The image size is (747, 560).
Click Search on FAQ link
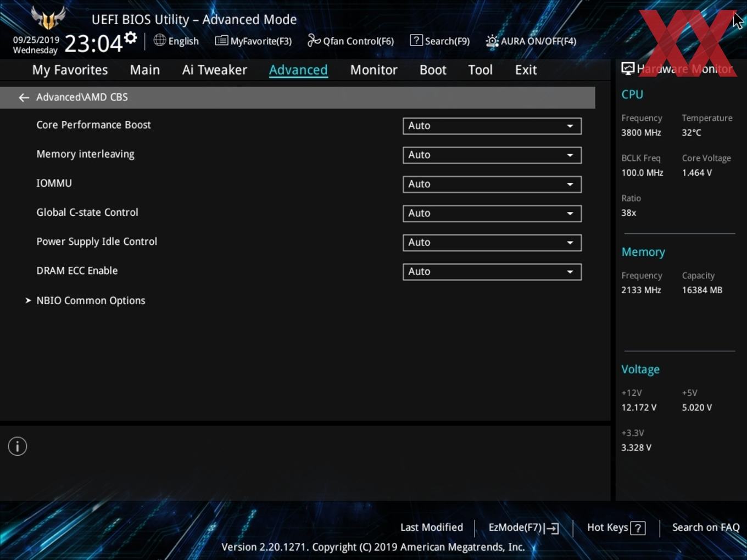tap(706, 527)
